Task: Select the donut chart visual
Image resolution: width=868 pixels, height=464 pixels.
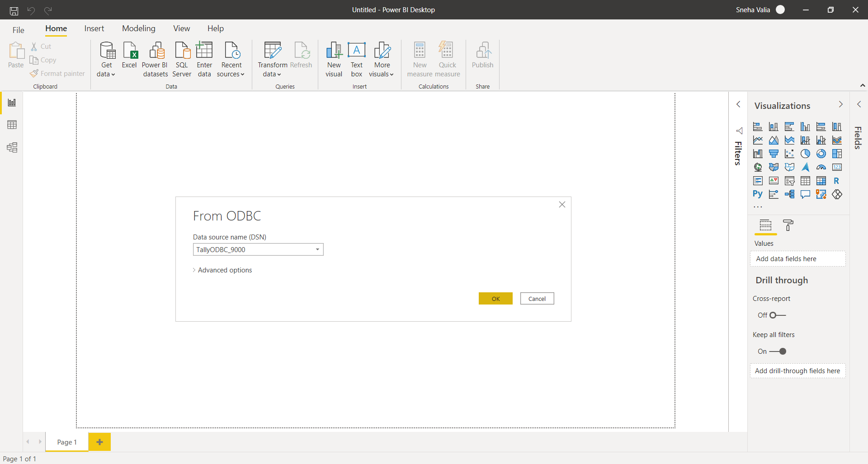Action: click(x=821, y=154)
